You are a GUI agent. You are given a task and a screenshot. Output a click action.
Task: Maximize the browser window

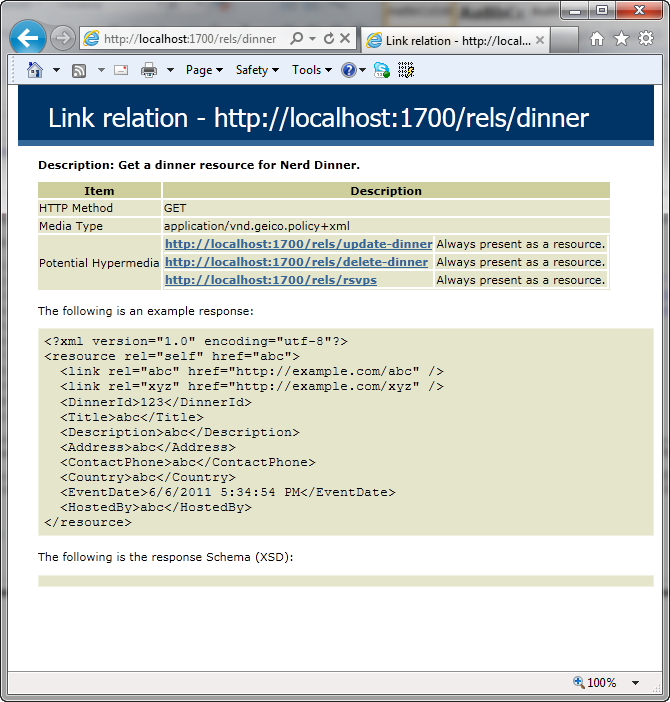(x=602, y=10)
